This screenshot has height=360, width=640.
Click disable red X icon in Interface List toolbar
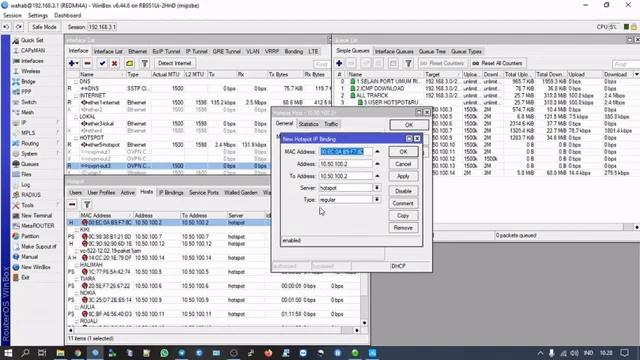115,63
